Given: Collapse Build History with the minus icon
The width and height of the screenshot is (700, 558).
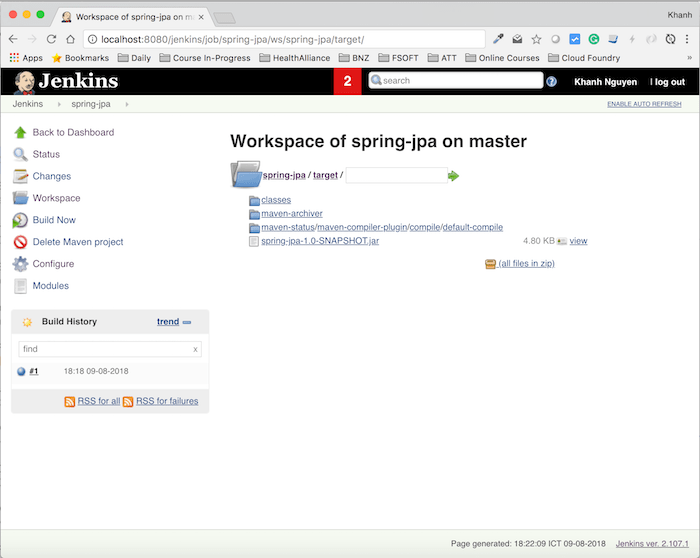Looking at the screenshot, I should (x=187, y=322).
